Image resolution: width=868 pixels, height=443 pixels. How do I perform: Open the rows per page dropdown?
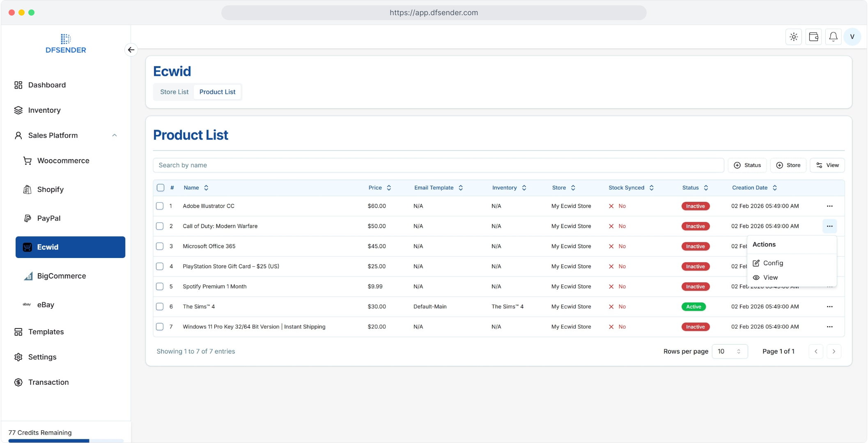[729, 352]
